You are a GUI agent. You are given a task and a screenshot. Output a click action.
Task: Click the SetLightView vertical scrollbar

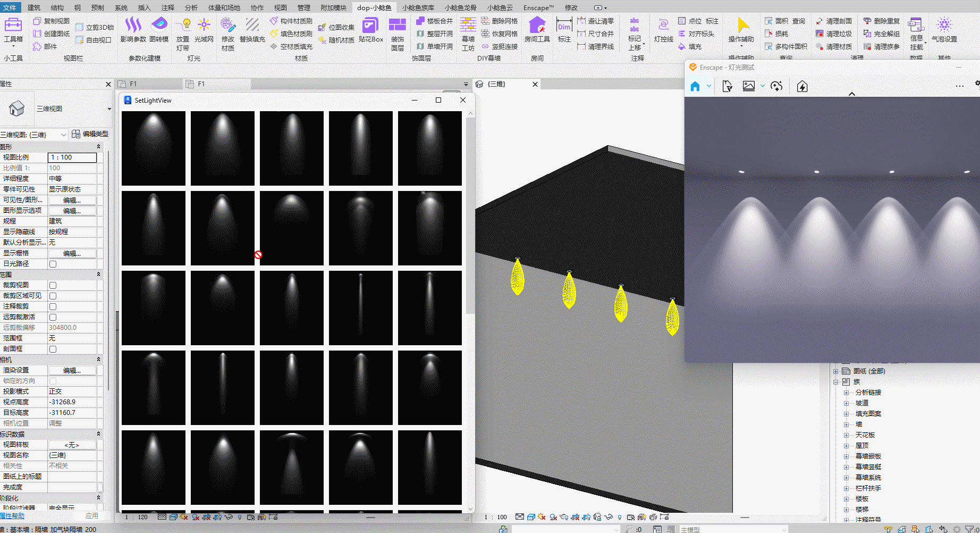click(470, 215)
